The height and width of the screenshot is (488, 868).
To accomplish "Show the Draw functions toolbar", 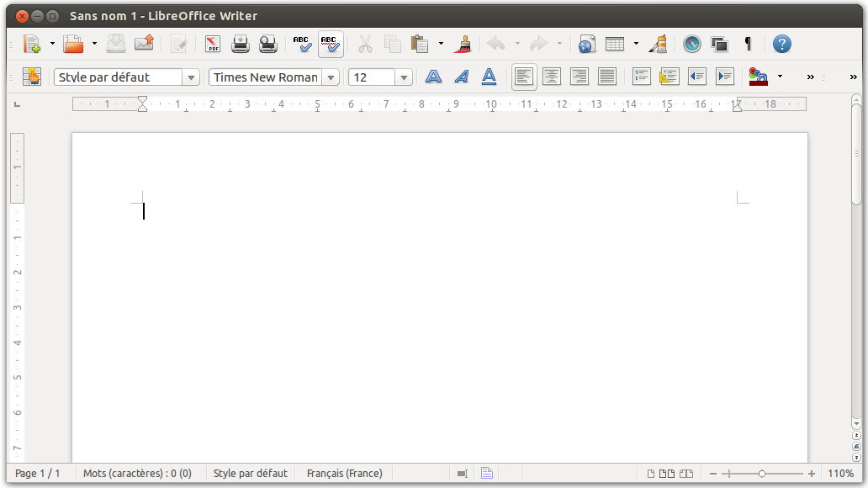I will [x=658, y=44].
